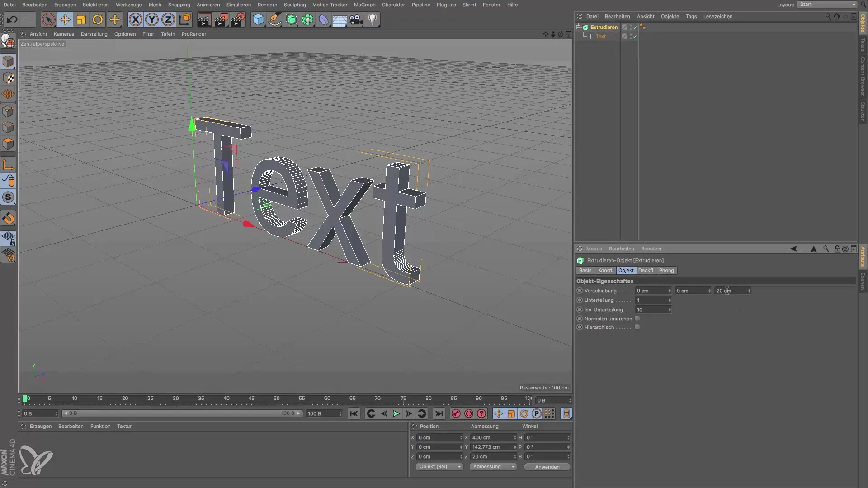Click Verschiebung keyframe circle
The width and height of the screenshot is (868, 488).
580,291
